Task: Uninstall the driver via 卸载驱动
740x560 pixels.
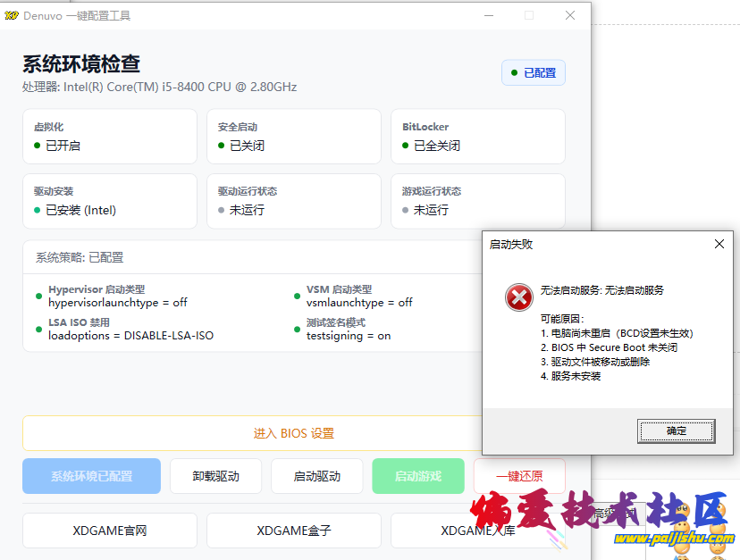Action: (215, 476)
